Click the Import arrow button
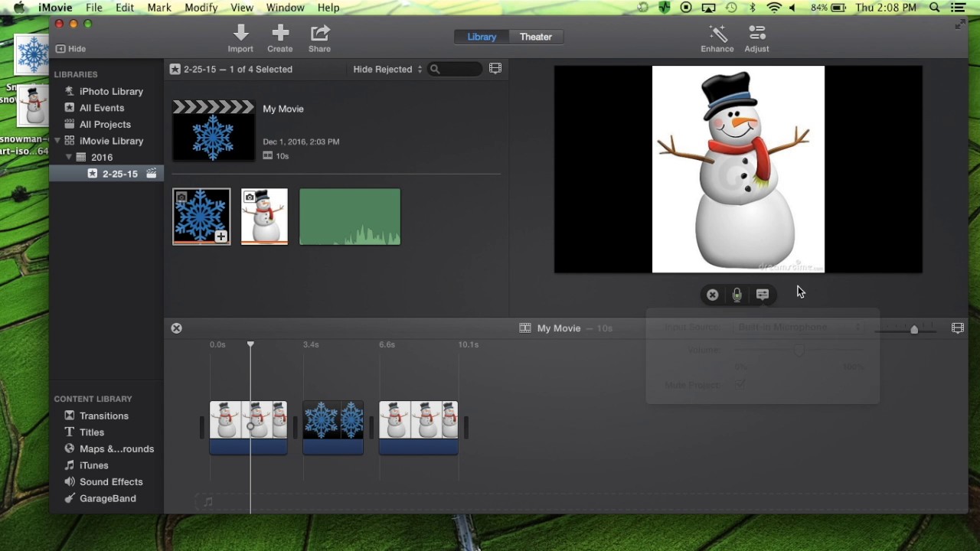The width and height of the screenshot is (980, 551). tap(240, 39)
